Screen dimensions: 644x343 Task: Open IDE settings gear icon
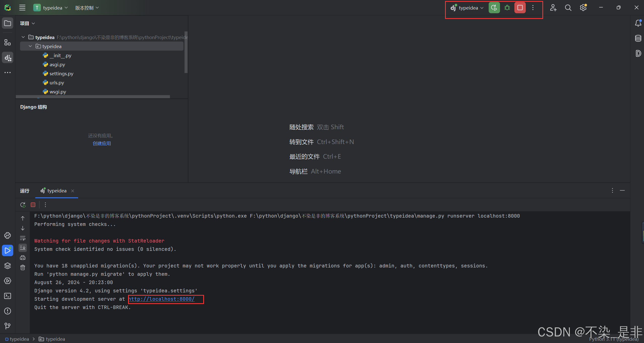(583, 8)
